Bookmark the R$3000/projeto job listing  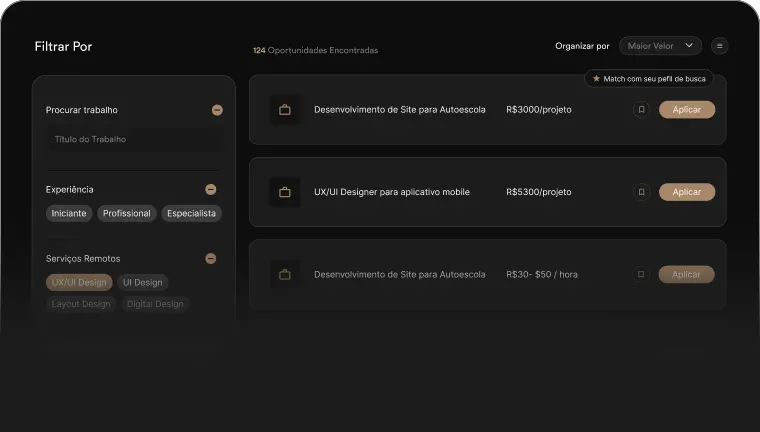tap(641, 110)
